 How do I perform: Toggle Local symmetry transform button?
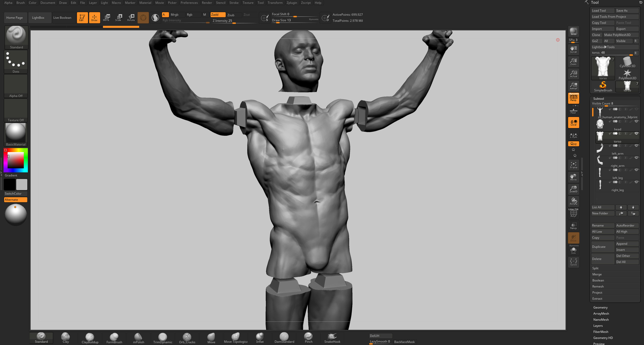coord(573,123)
